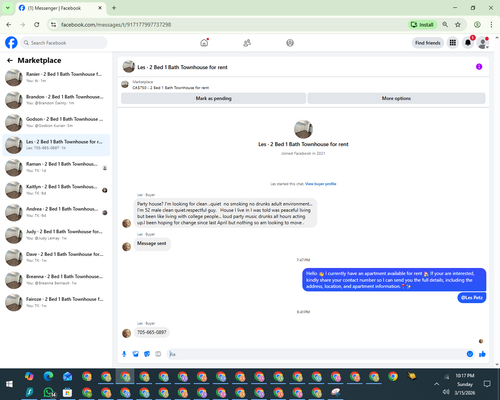
Task: Open the notifications bell
Action: tap(468, 43)
